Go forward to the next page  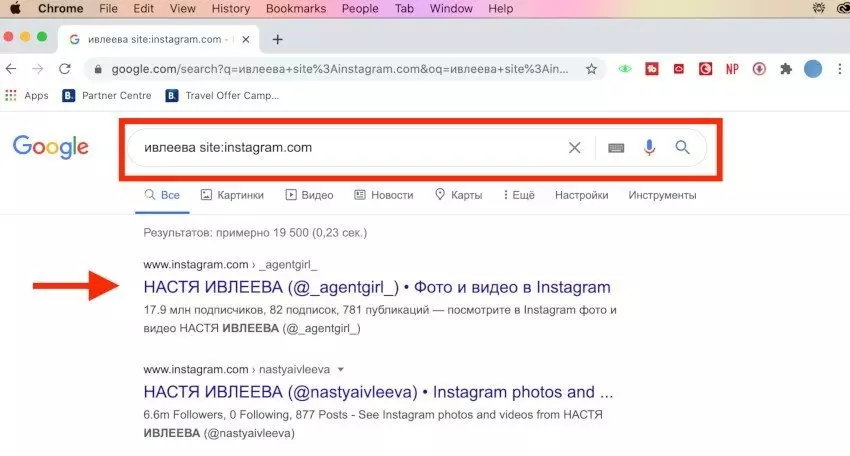click(37, 69)
